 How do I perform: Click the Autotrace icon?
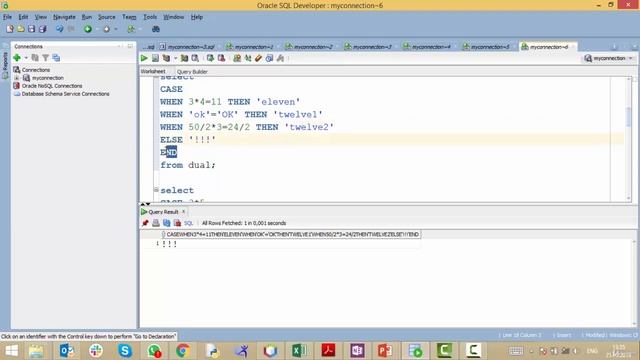coord(184,58)
